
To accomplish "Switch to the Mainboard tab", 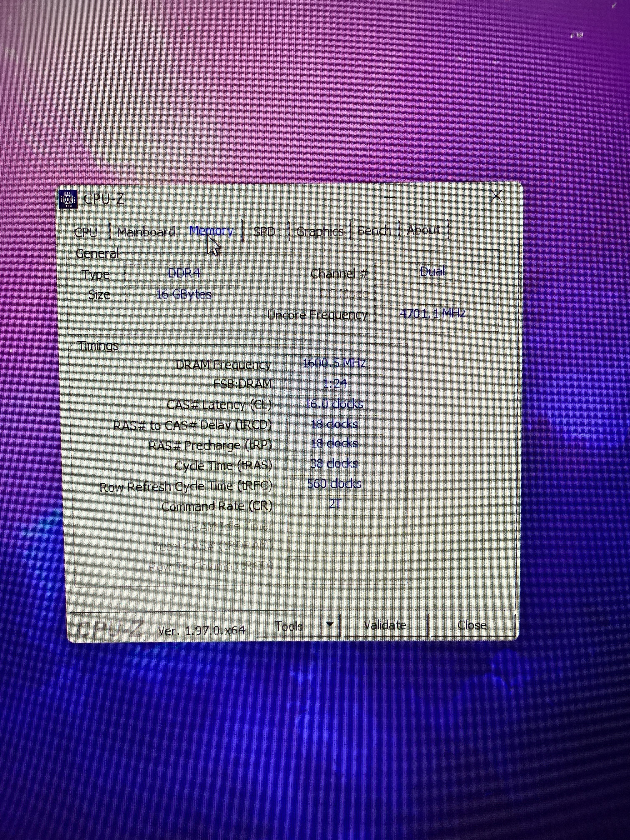I will tap(146, 232).
